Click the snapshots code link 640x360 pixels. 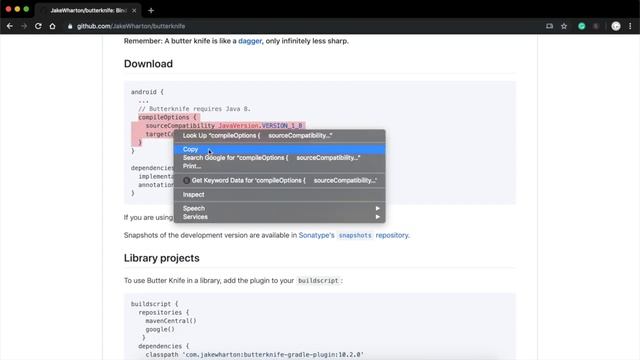(x=355, y=236)
